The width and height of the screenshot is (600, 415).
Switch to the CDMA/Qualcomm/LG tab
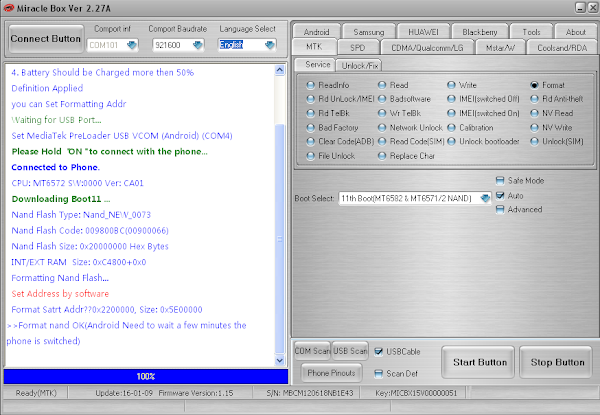(427, 47)
